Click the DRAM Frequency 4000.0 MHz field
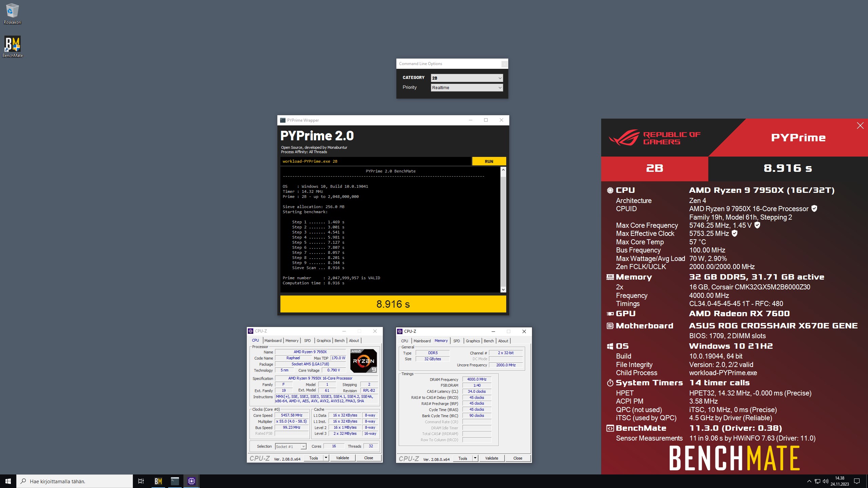 [477, 380]
